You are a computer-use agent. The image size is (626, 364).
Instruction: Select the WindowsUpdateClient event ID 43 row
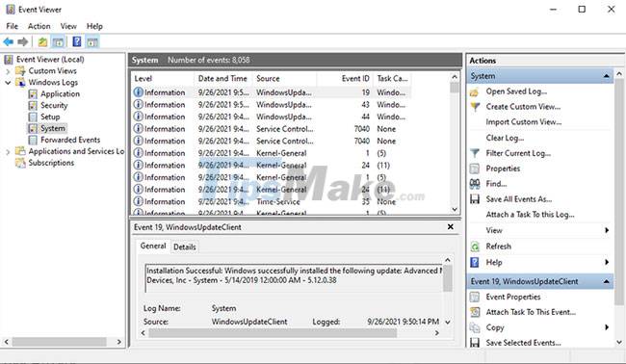click(x=272, y=105)
